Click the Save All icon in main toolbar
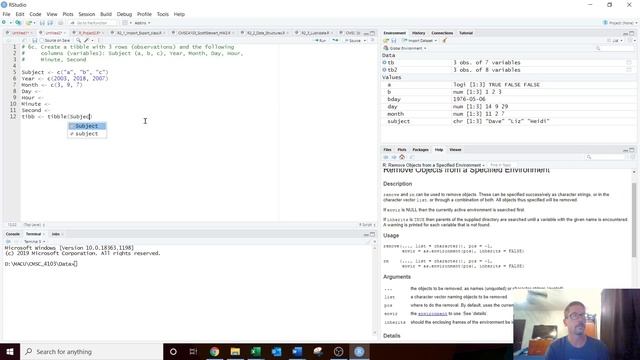This screenshot has height=360, width=640. (50, 23)
